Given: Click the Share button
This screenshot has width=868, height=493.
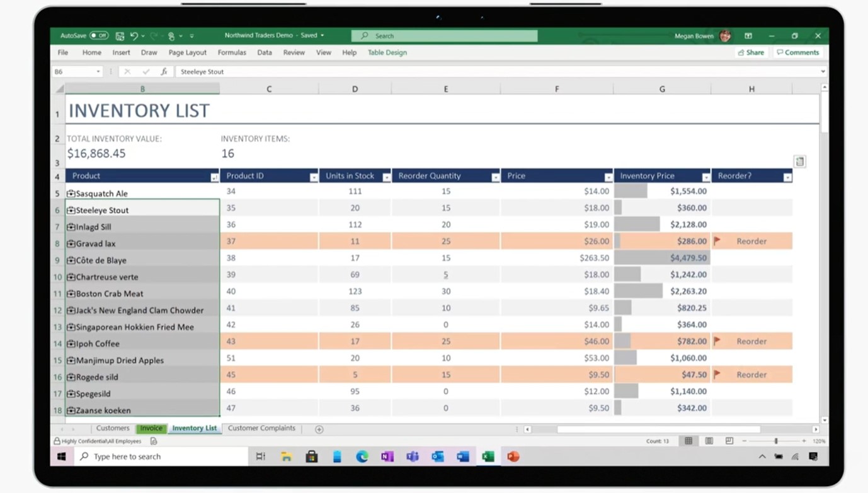Looking at the screenshot, I should point(751,53).
